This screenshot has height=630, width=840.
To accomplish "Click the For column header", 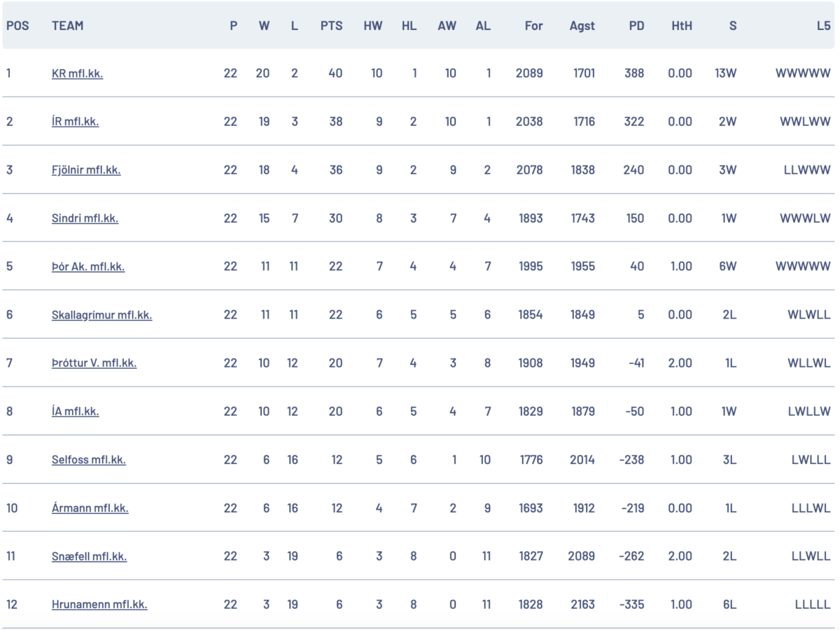I will [533, 26].
